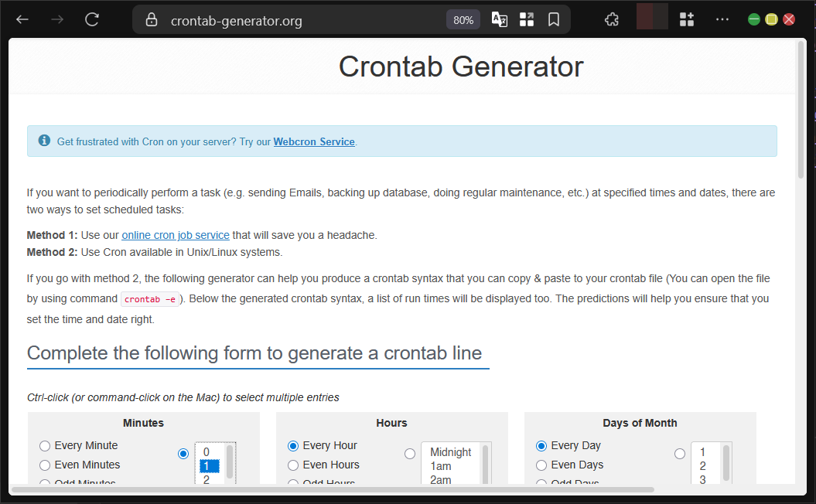Follow the online cron job service link
816x504 pixels.
176,235
